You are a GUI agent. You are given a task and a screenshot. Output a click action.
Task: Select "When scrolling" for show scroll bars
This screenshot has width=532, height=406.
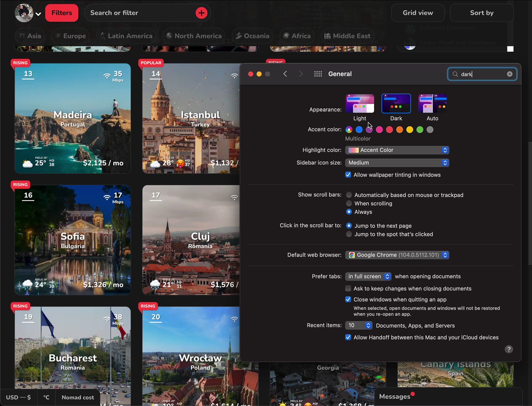tap(349, 203)
